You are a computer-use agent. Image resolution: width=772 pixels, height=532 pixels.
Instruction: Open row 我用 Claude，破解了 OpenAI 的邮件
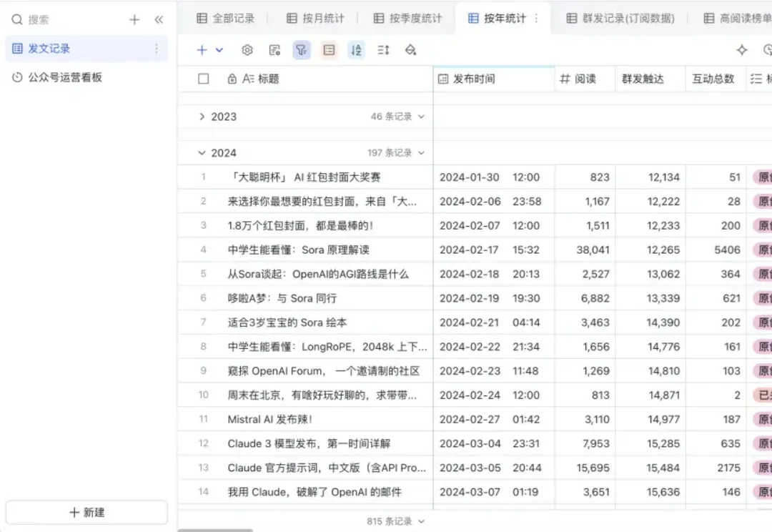click(x=314, y=492)
